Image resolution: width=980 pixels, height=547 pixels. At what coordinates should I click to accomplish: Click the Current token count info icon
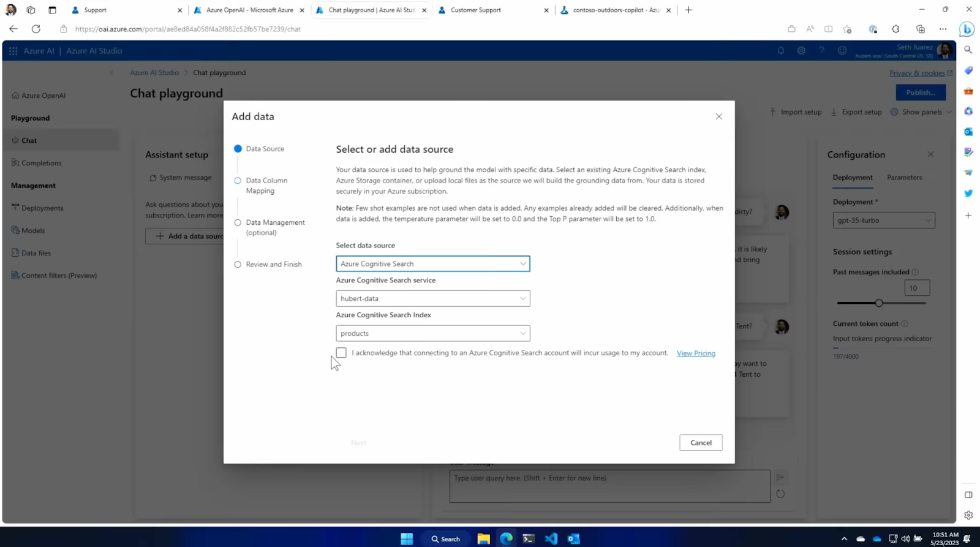point(905,323)
